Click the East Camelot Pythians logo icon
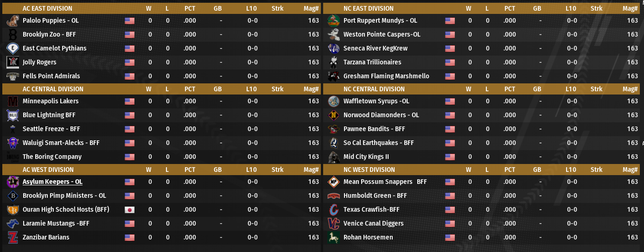The image size is (644, 252). (13, 48)
